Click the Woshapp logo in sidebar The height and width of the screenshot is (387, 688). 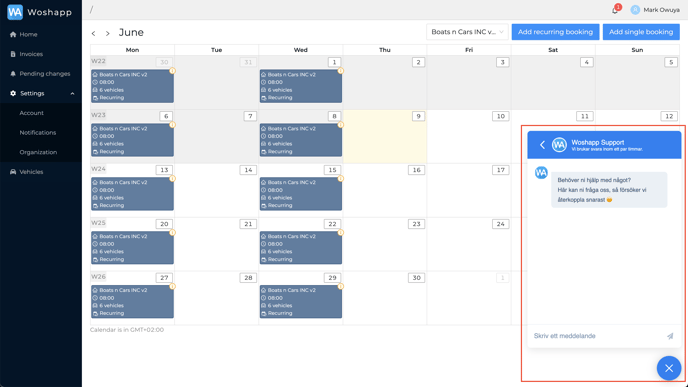coord(15,12)
